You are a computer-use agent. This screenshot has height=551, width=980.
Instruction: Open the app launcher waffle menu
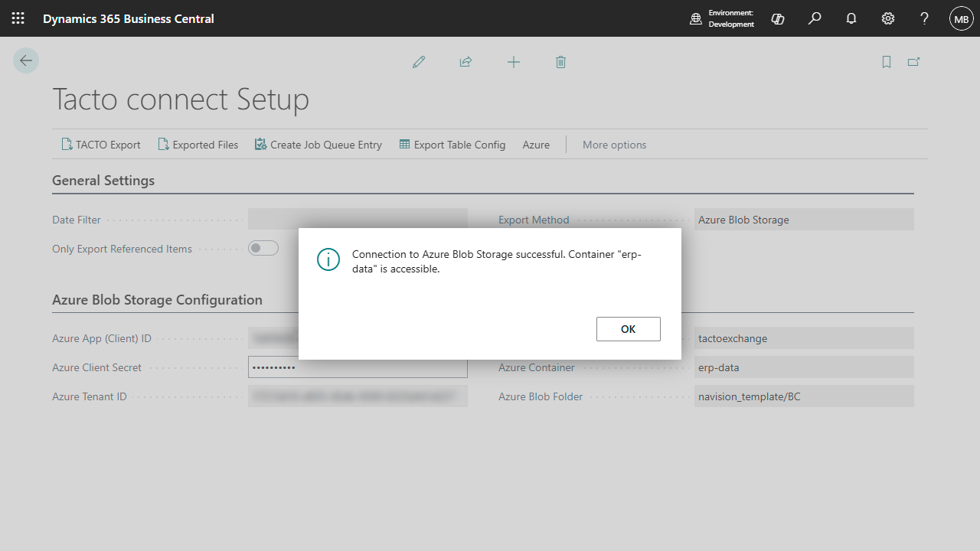point(18,18)
